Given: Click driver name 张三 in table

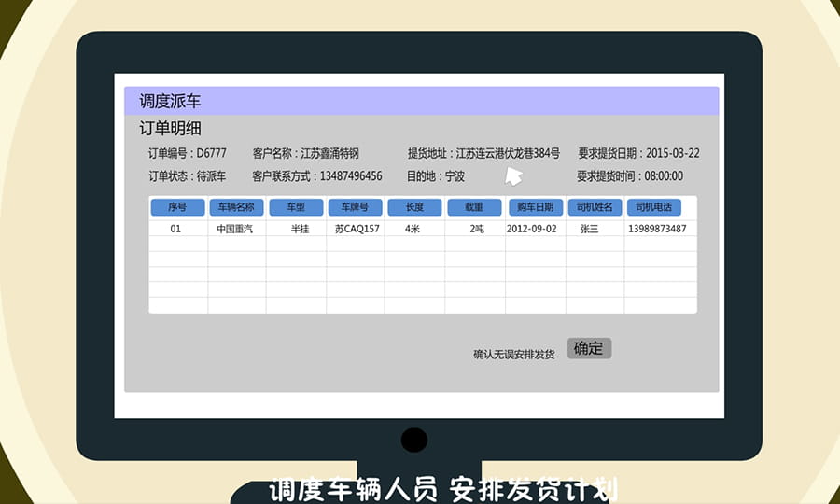Looking at the screenshot, I should click(589, 229).
